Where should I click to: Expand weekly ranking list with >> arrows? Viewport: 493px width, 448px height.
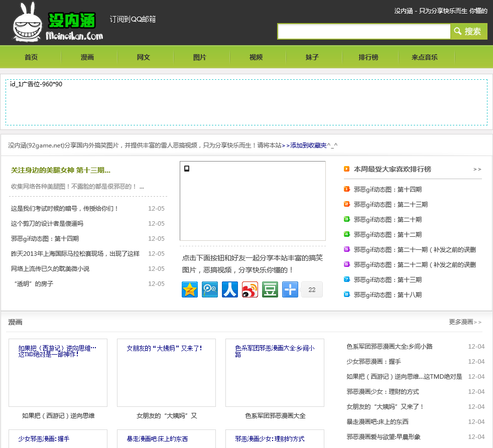point(477,169)
